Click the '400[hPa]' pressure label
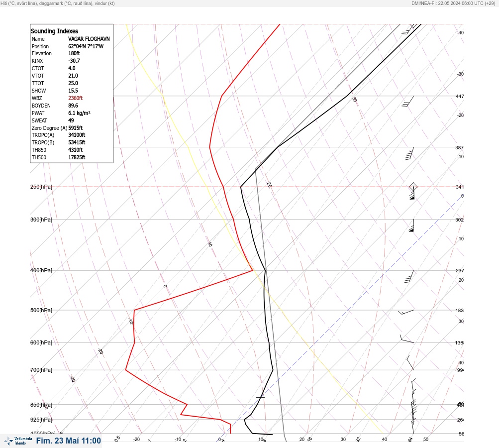The image size is (499, 448). pos(41,270)
